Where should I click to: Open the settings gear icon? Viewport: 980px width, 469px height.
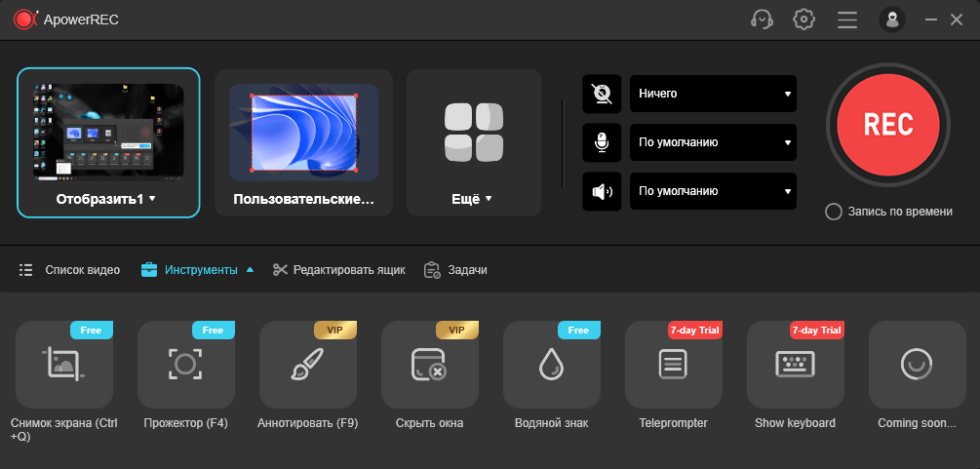point(804,20)
